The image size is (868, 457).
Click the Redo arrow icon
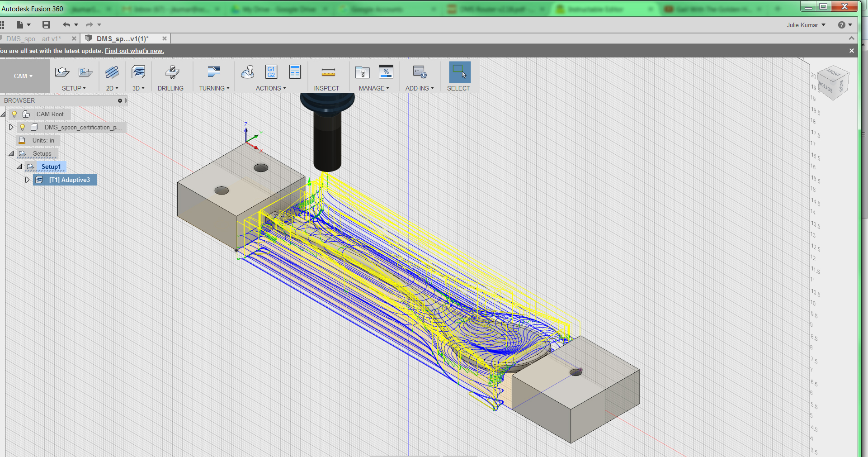(x=90, y=25)
